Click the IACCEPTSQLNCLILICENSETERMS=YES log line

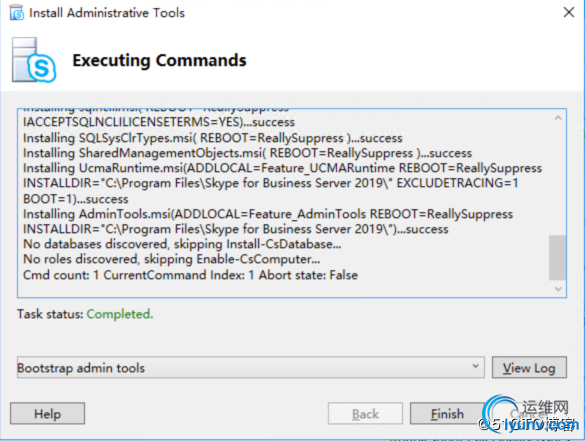tap(159, 122)
